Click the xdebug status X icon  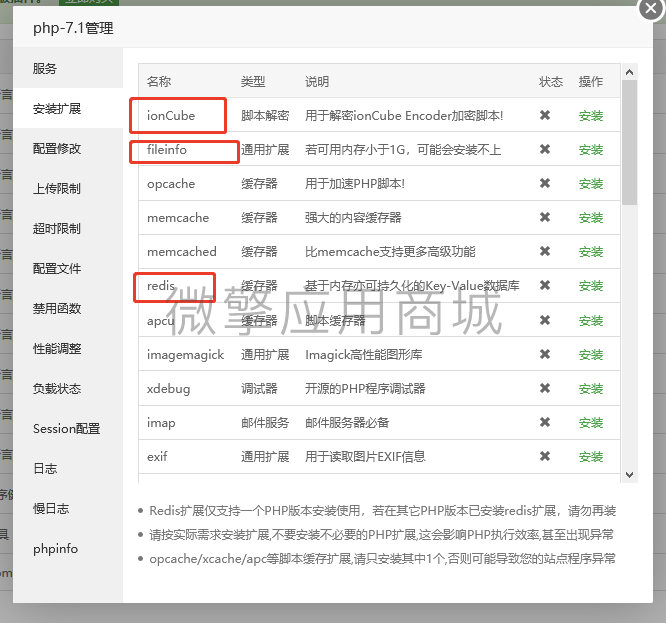click(545, 388)
